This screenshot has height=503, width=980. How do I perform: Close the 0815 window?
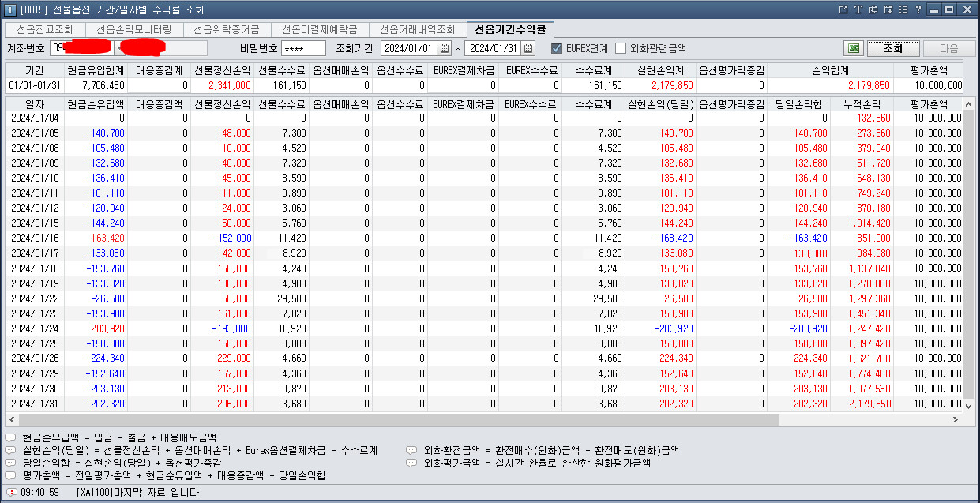(x=966, y=9)
